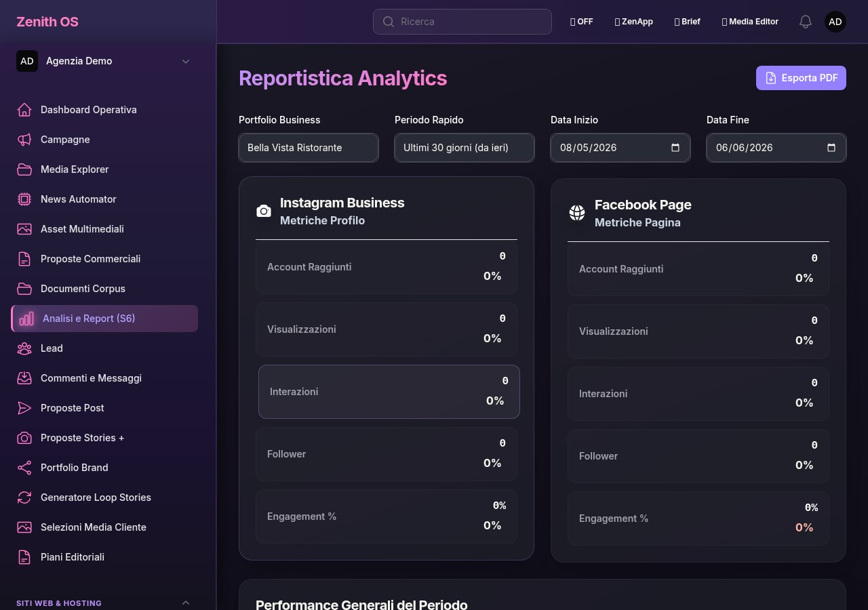Toggle the OFF switch in top bar
This screenshot has width=868, height=610.
(582, 22)
